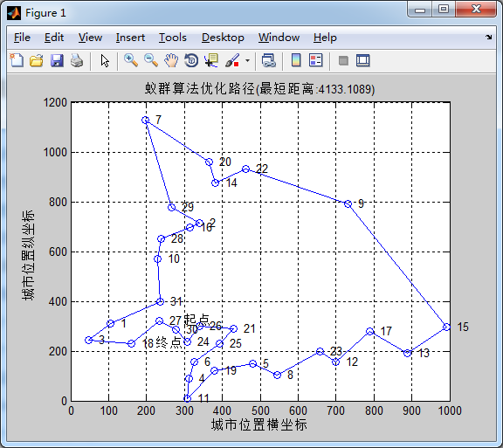The width and height of the screenshot is (503, 448).
Task: Click the y-axis tick label 1200
Action: point(55,103)
